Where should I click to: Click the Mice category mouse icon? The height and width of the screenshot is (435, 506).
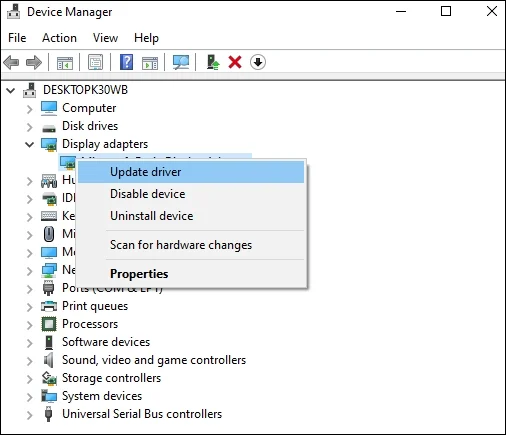[x=49, y=234]
